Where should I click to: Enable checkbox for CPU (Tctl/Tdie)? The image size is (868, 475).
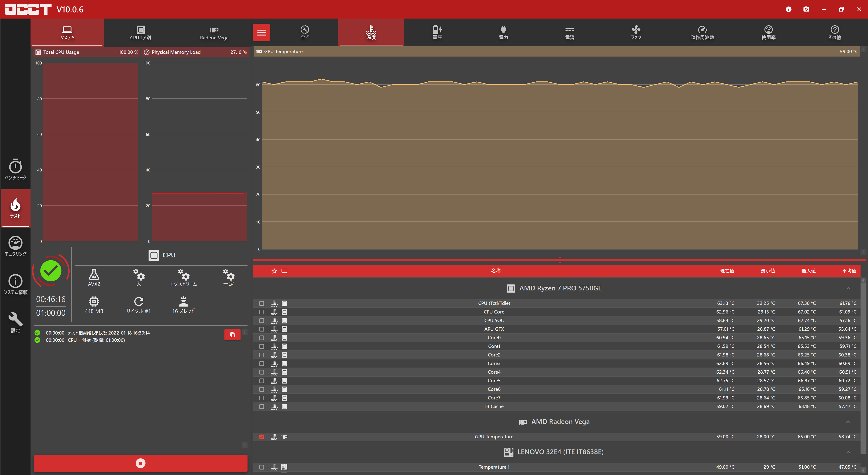[262, 303]
